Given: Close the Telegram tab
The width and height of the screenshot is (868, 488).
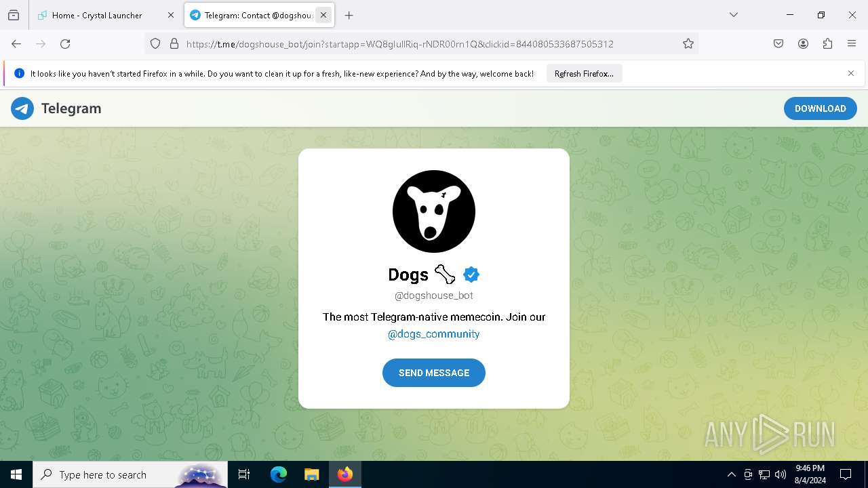Looking at the screenshot, I should point(323,15).
